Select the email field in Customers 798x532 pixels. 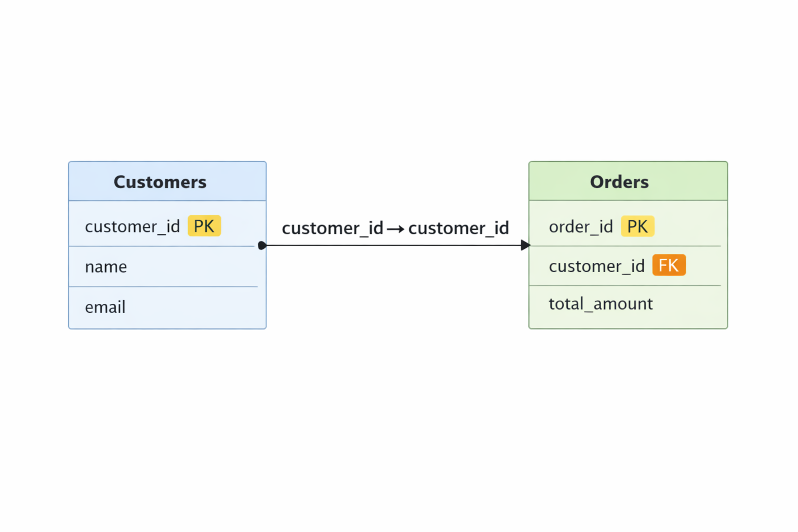coord(105,307)
